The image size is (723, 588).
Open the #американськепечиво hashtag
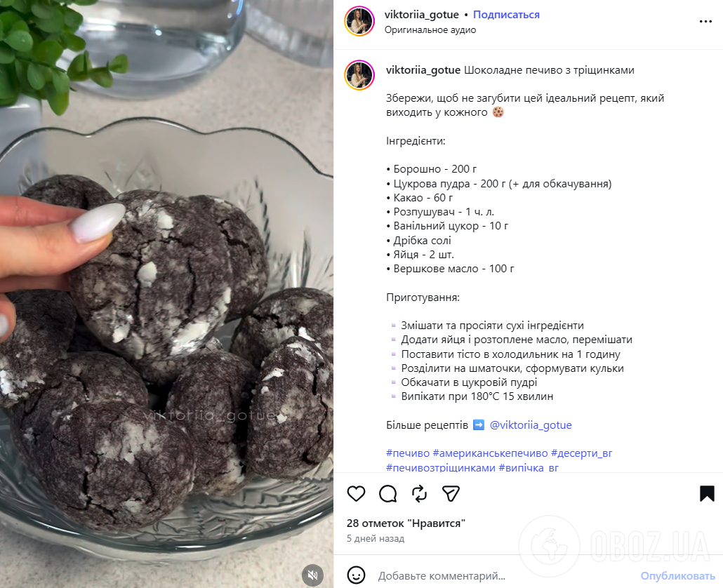[x=490, y=453]
